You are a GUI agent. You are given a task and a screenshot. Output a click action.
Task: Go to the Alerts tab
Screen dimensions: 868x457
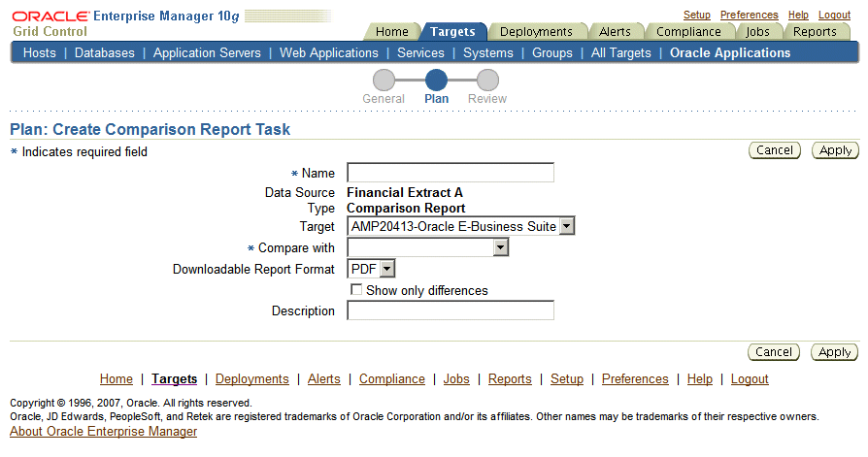(615, 32)
